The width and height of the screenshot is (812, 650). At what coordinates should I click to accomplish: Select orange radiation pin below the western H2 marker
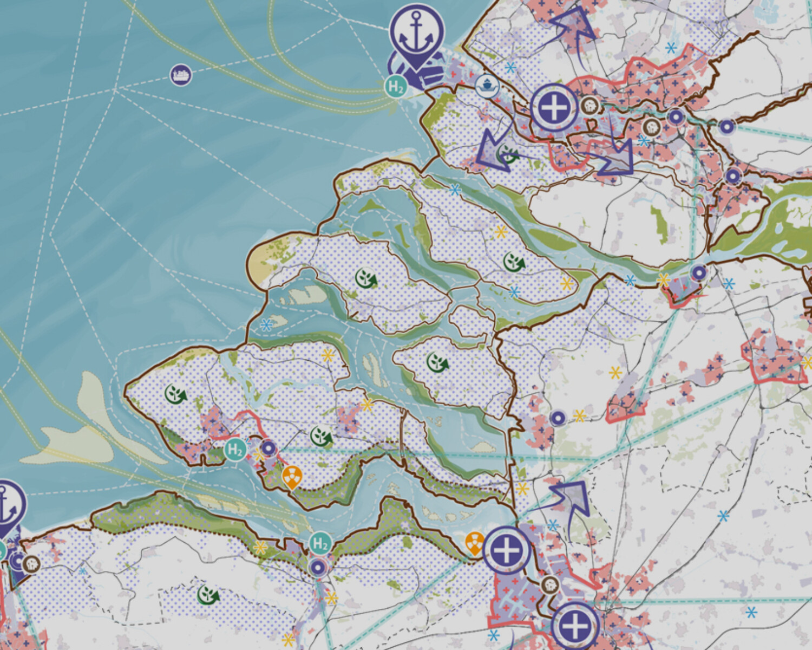tap(292, 477)
